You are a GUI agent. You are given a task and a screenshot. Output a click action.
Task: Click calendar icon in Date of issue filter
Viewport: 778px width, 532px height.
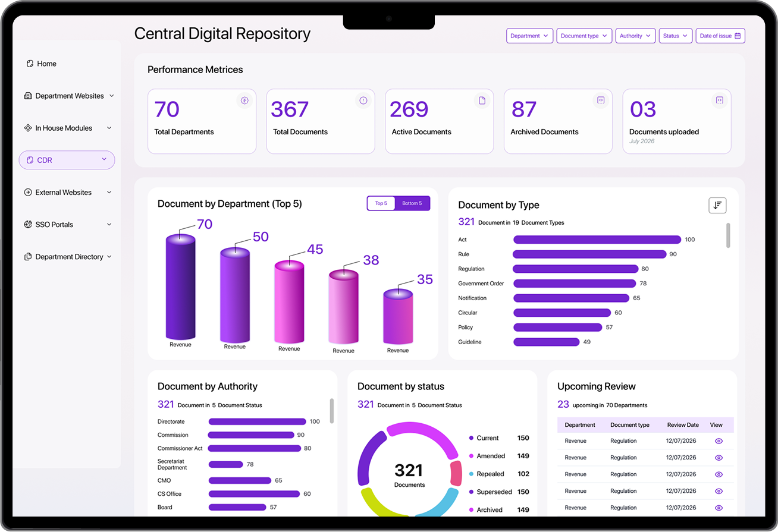tap(738, 36)
